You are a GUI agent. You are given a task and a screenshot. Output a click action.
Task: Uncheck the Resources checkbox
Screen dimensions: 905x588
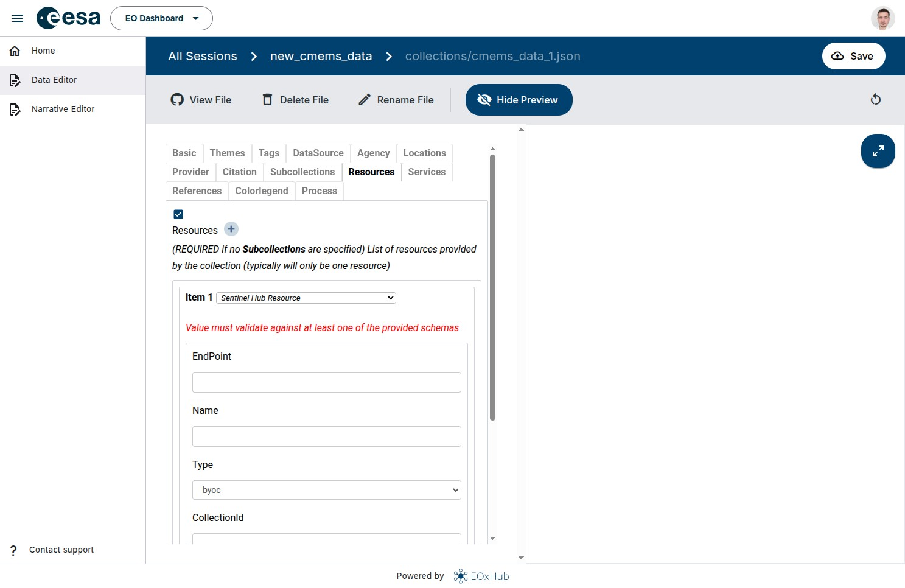178,214
